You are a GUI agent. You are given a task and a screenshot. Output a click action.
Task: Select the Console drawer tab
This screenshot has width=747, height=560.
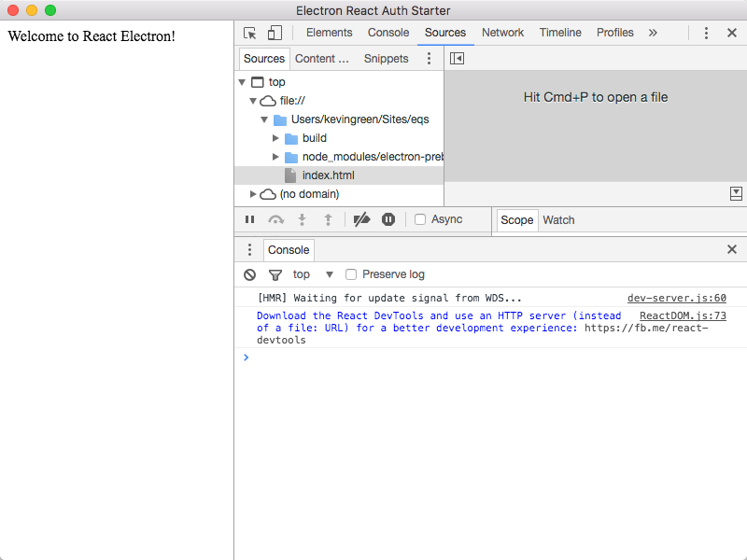(x=289, y=250)
